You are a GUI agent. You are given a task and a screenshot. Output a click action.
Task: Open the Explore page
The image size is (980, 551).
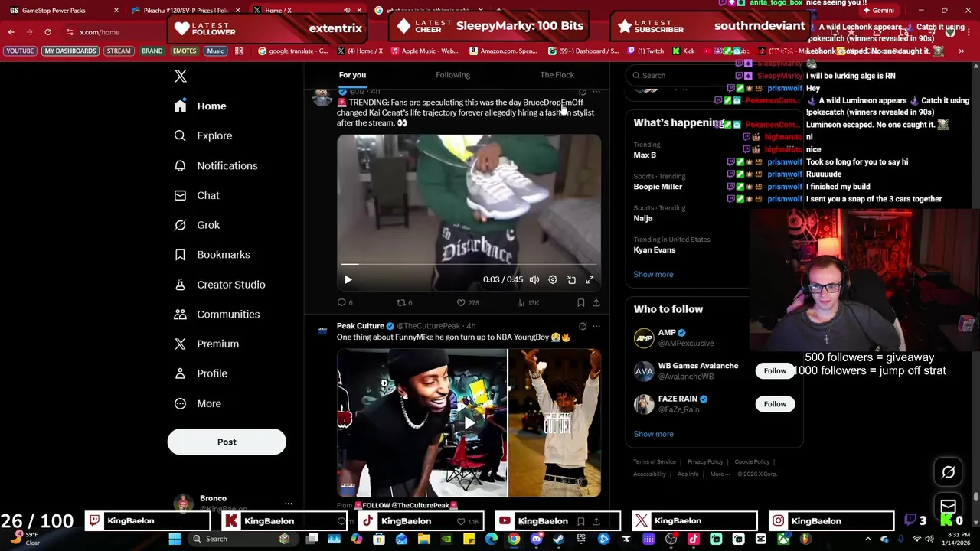point(203,135)
